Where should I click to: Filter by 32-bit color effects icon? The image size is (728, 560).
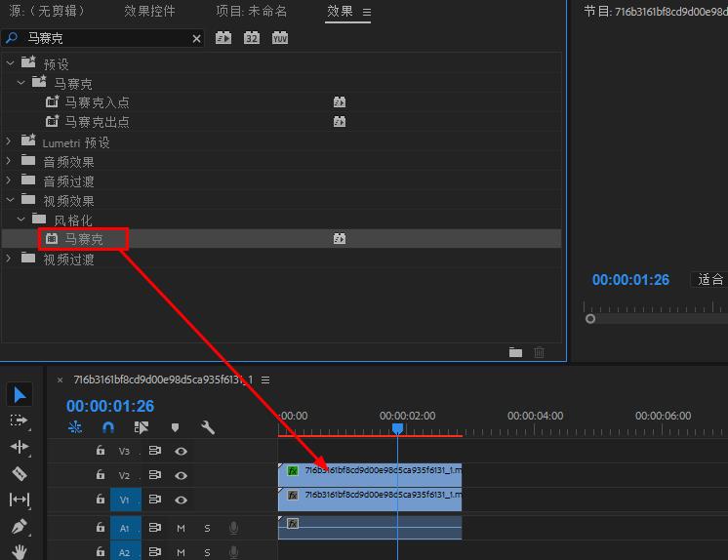coord(252,38)
